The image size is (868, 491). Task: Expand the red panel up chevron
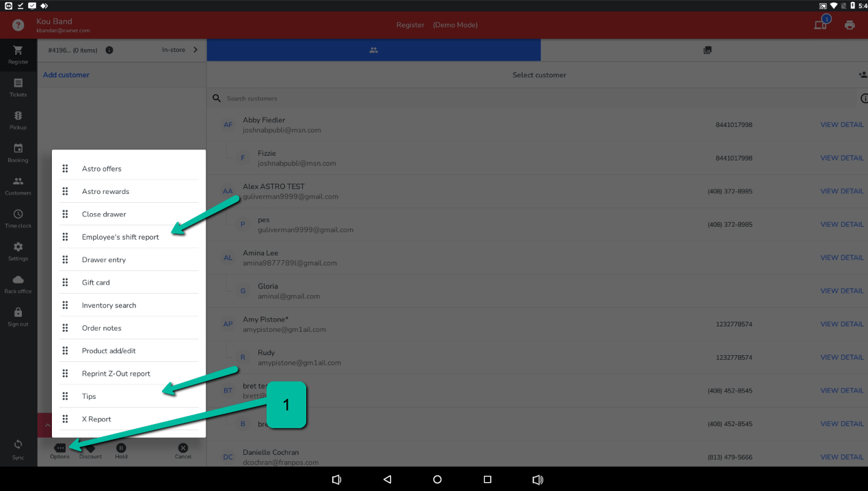pos(47,425)
